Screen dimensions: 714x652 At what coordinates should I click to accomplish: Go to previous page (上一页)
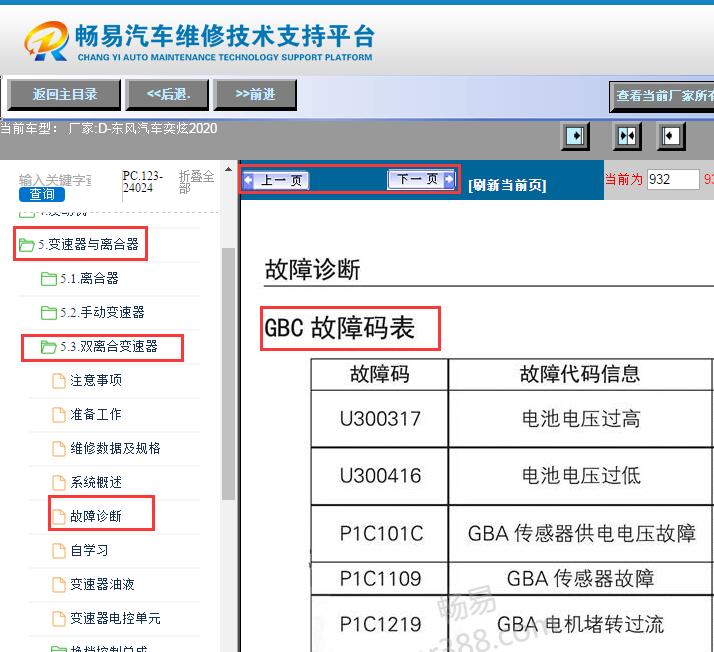[x=276, y=180]
